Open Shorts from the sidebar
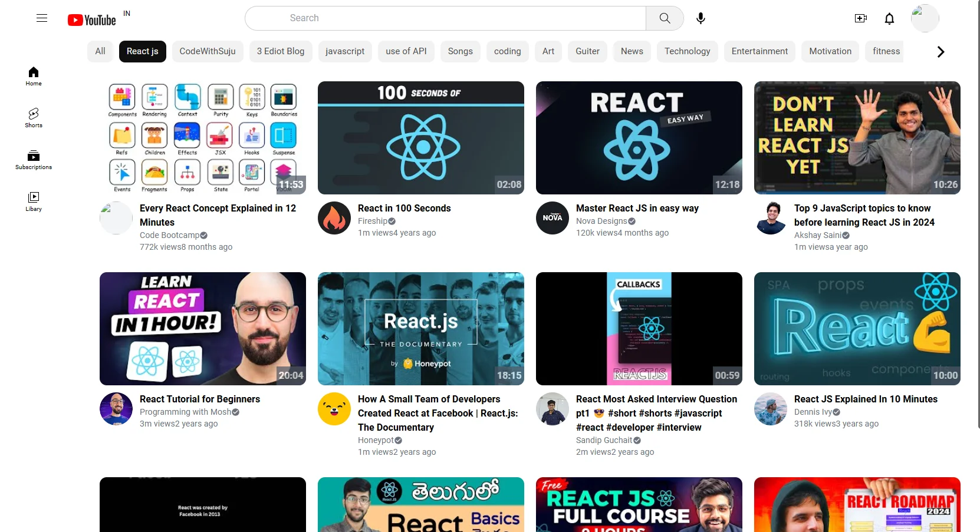980x532 pixels. click(33, 118)
